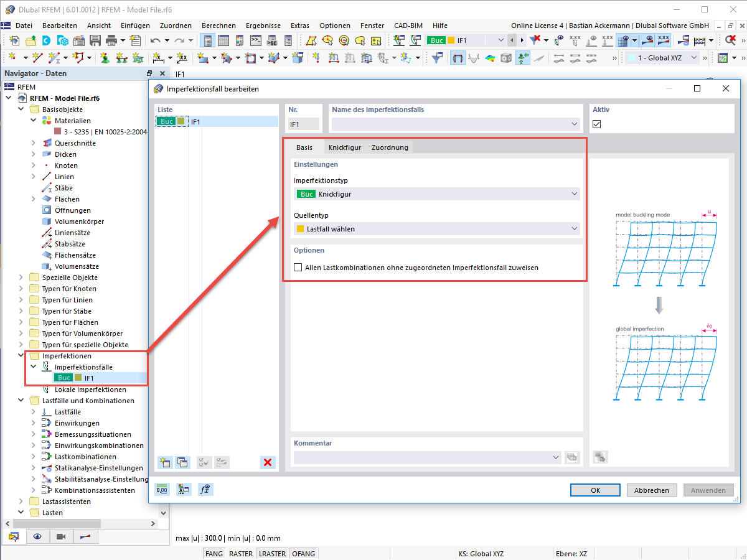Click the Kommentar input field
The width and height of the screenshot is (747, 560).
point(430,457)
